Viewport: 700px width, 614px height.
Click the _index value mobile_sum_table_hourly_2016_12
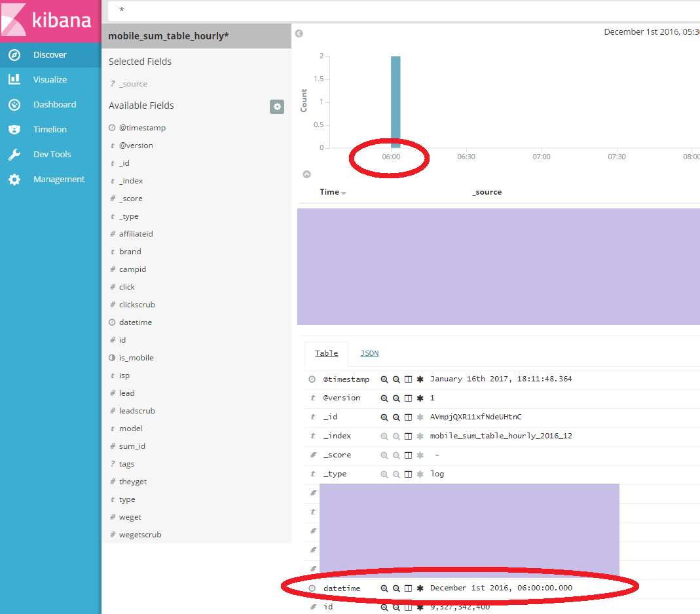pyautogui.click(x=501, y=436)
